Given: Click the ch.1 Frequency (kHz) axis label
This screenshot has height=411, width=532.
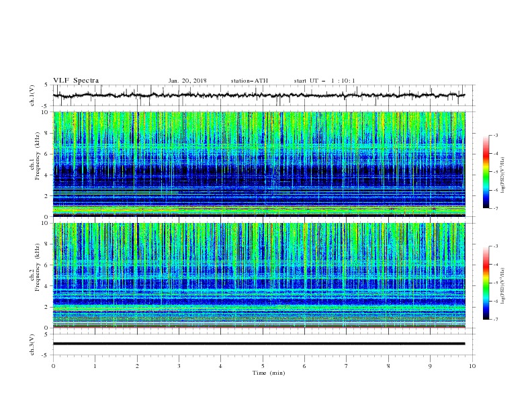Looking at the screenshot, I should (35, 164).
